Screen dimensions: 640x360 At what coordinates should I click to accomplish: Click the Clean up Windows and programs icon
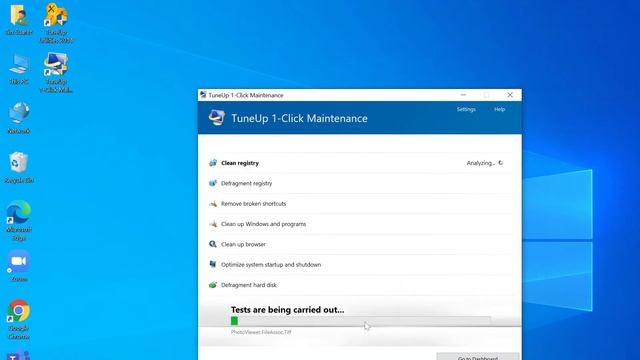213,224
